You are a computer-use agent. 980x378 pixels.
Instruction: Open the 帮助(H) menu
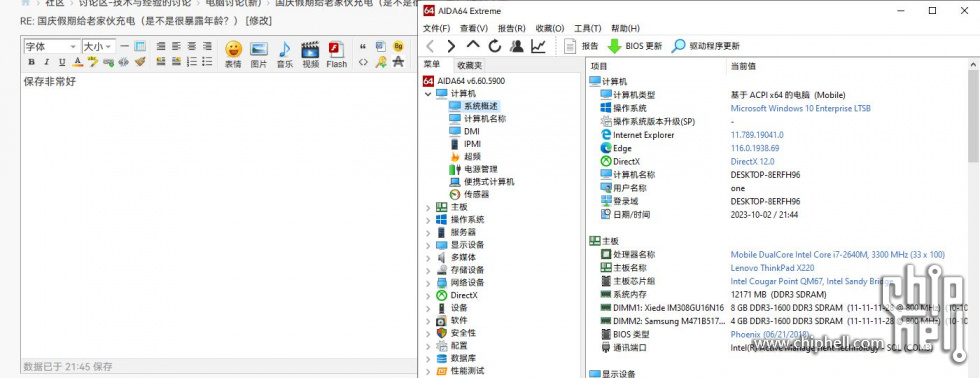pyautogui.click(x=626, y=28)
